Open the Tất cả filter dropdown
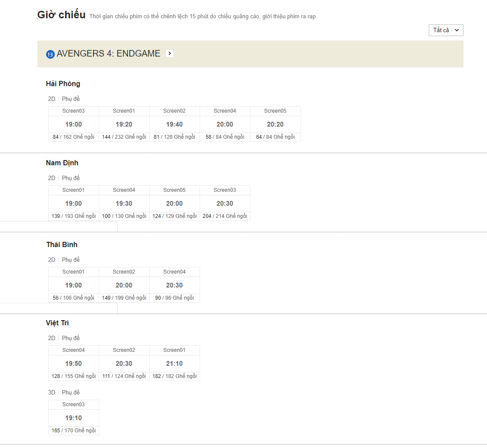The height and width of the screenshot is (448, 487). pyautogui.click(x=446, y=30)
